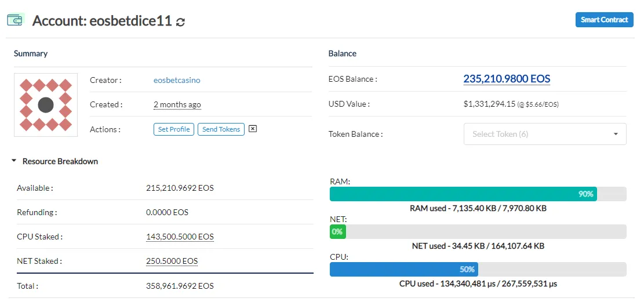Select the Total value 358,961.9692 EOS
The height and width of the screenshot is (305, 644).
click(180, 286)
